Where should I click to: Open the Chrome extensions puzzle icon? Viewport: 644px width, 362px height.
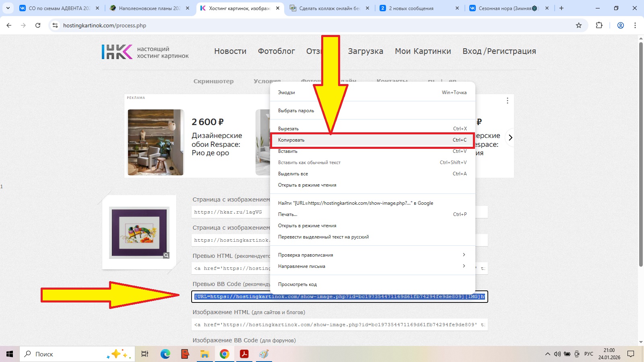click(599, 25)
